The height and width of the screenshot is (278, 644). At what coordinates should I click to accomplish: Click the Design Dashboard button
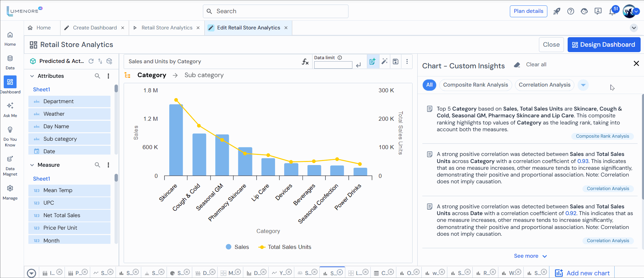click(604, 45)
